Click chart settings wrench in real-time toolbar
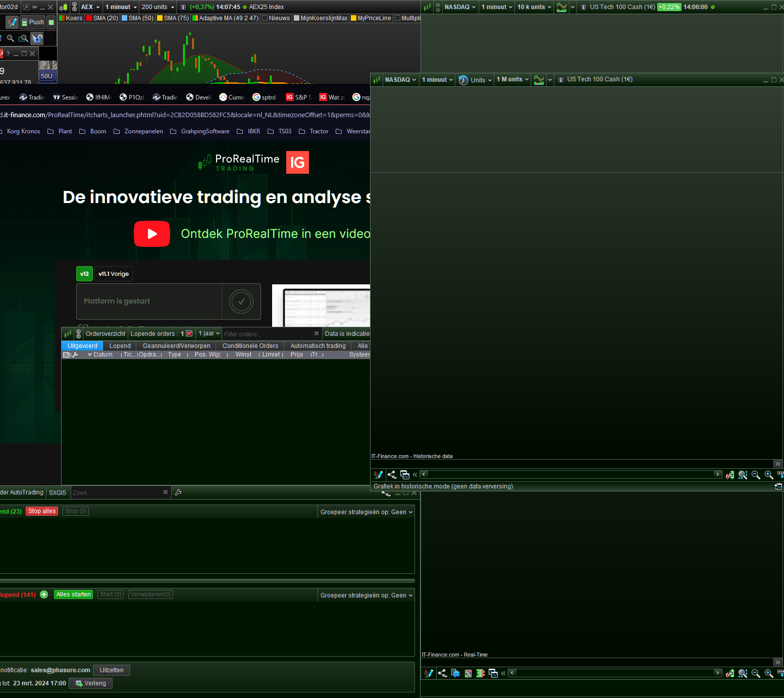This screenshot has width=784, height=698. point(730,673)
